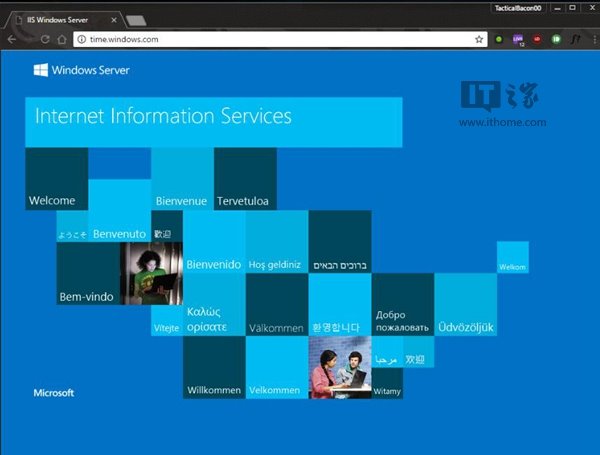The width and height of the screenshot is (600, 455).
Task: Click the Internet Information Services banner
Action: (x=214, y=122)
